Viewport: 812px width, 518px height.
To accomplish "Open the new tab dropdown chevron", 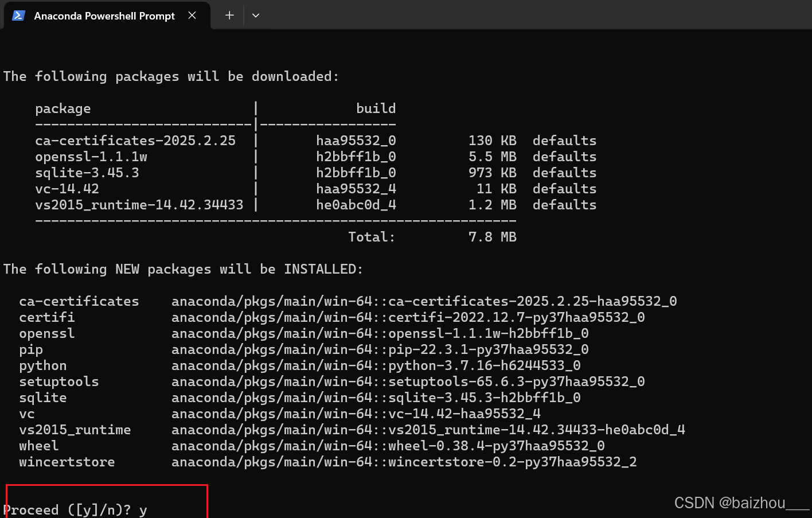I will coord(255,15).
